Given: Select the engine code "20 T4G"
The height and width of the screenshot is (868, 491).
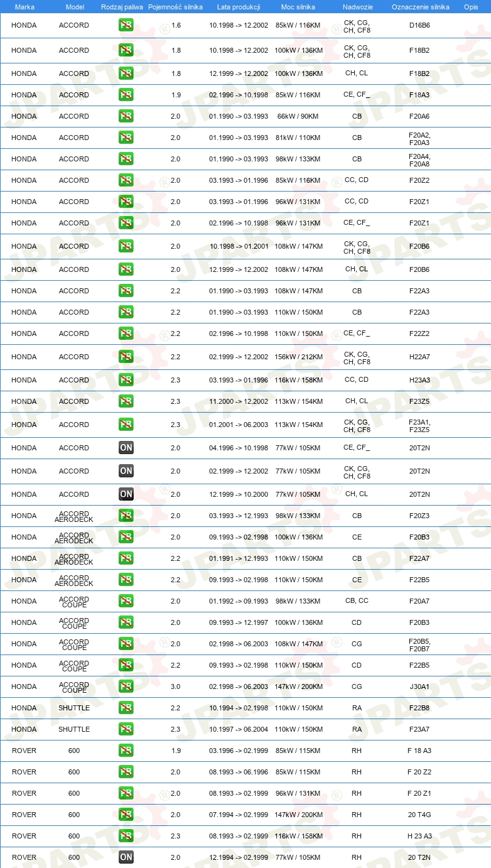Looking at the screenshot, I should click(x=419, y=815).
